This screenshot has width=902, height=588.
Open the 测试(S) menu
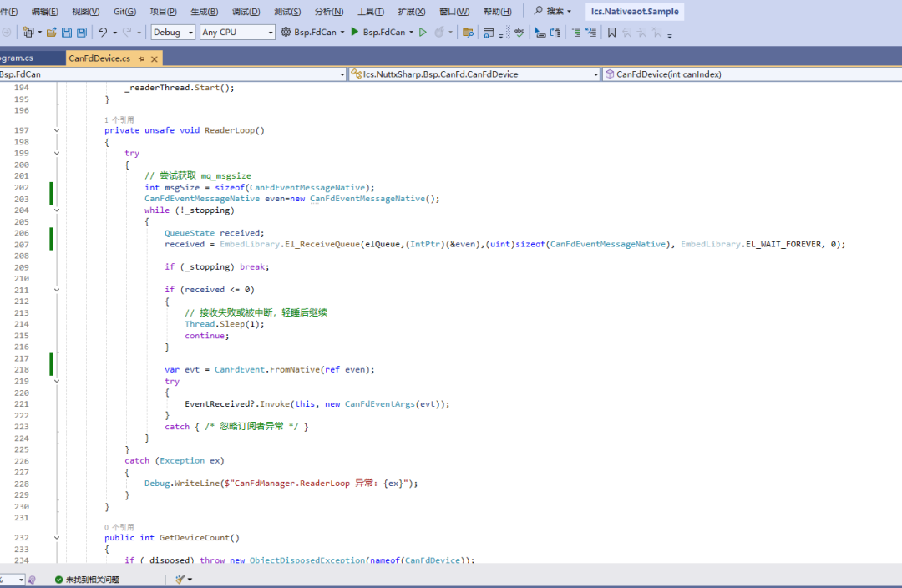coord(287,11)
